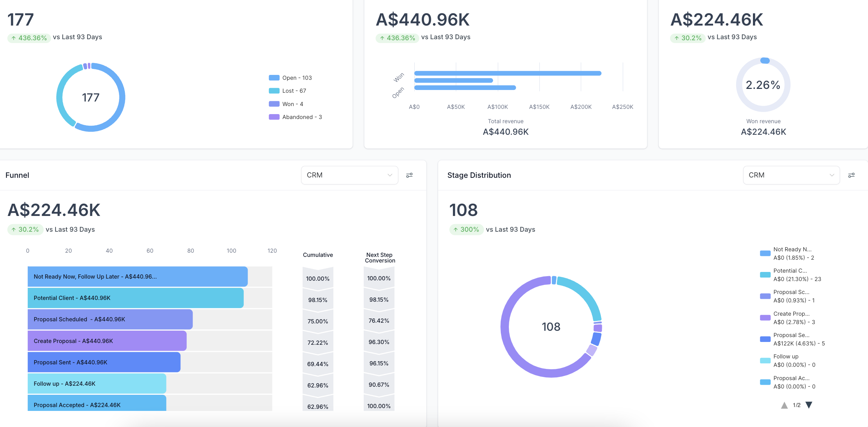Toggle the Lost - 67 legend swatch

[274, 91]
